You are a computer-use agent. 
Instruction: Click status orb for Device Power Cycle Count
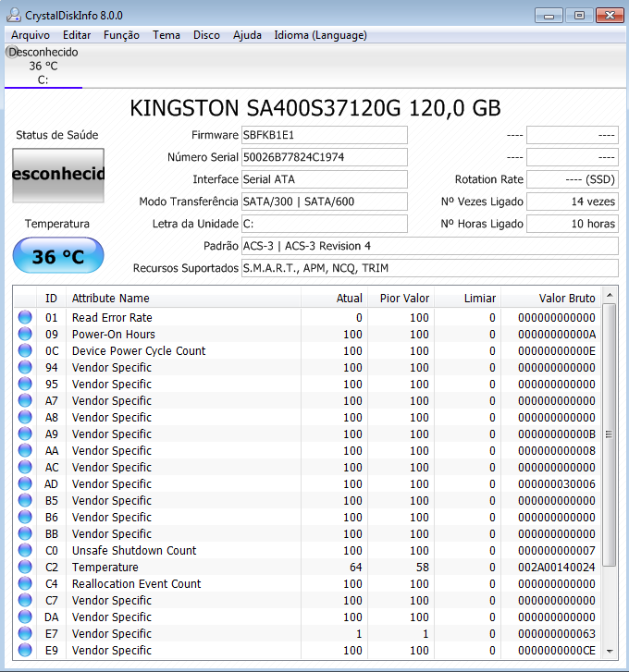tap(25, 350)
